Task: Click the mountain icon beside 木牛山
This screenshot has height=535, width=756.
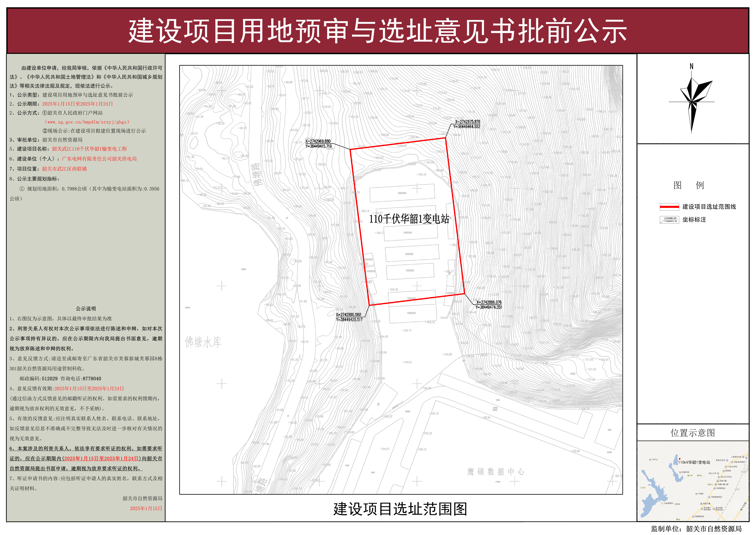Action: tap(650, 460)
